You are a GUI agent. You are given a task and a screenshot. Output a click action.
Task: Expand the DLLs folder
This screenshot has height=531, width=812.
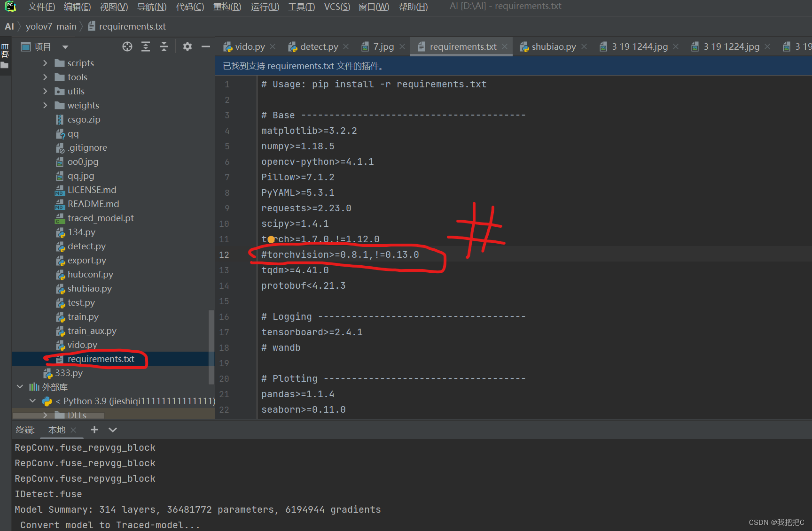[x=45, y=415]
